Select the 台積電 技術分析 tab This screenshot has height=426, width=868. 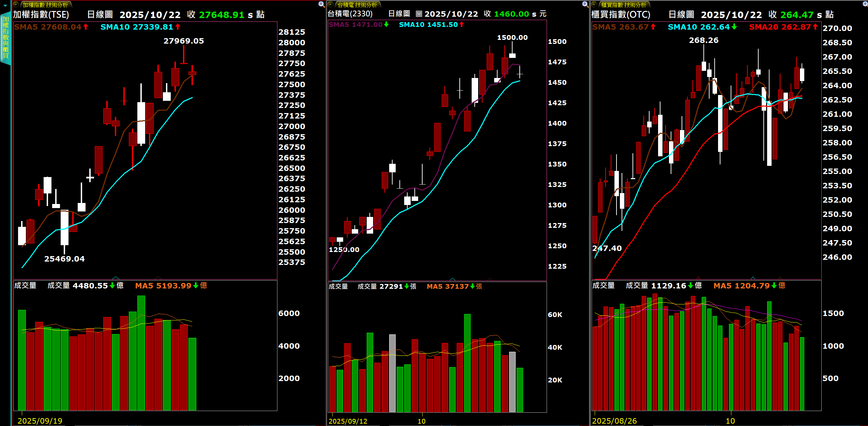pos(357,5)
